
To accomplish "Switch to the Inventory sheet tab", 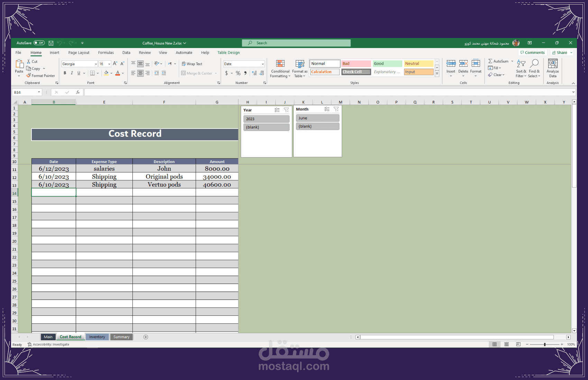I will click(x=97, y=337).
